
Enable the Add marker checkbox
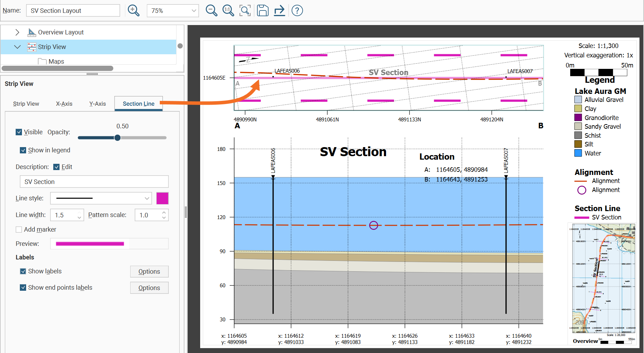tap(19, 230)
